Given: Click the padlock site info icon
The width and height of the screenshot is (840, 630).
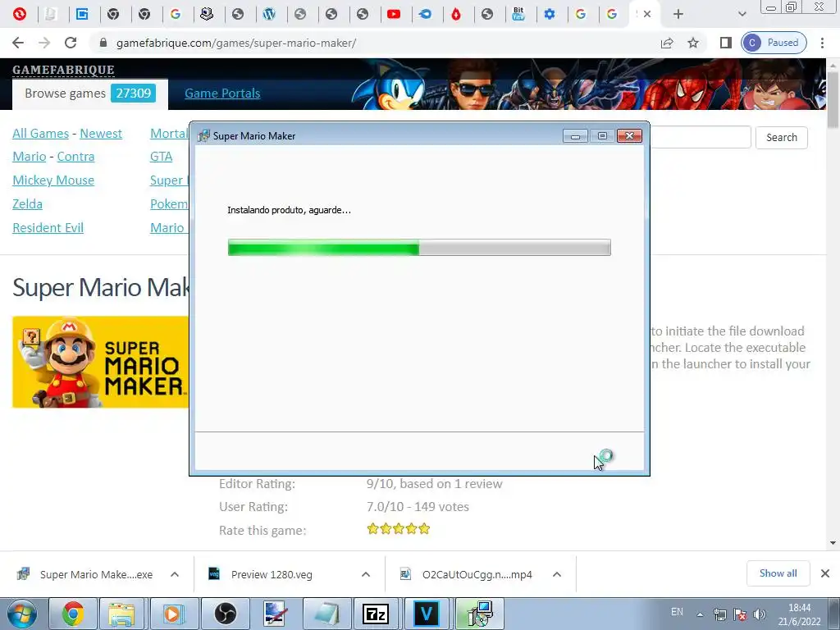Looking at the screenshot, I should tap(103, 43).
